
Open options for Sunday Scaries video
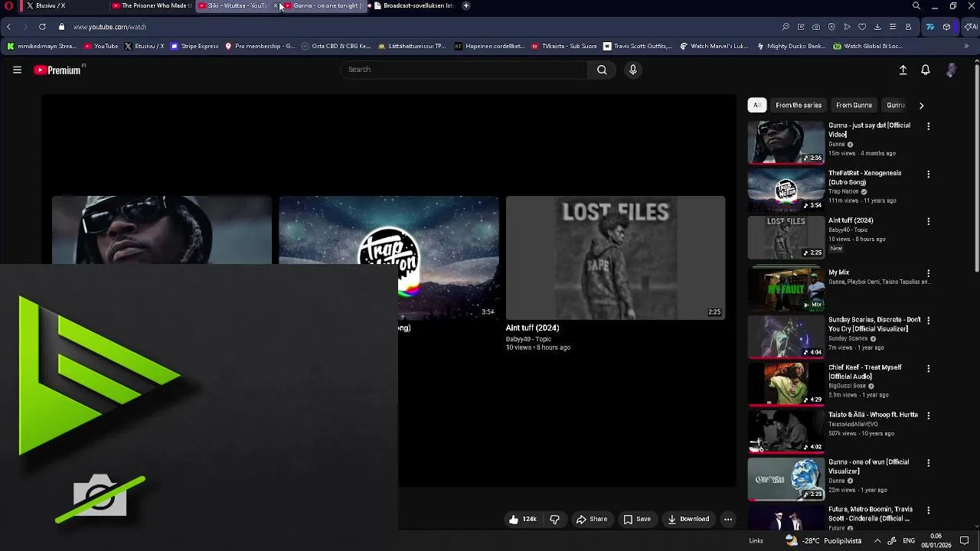(929, 321)
